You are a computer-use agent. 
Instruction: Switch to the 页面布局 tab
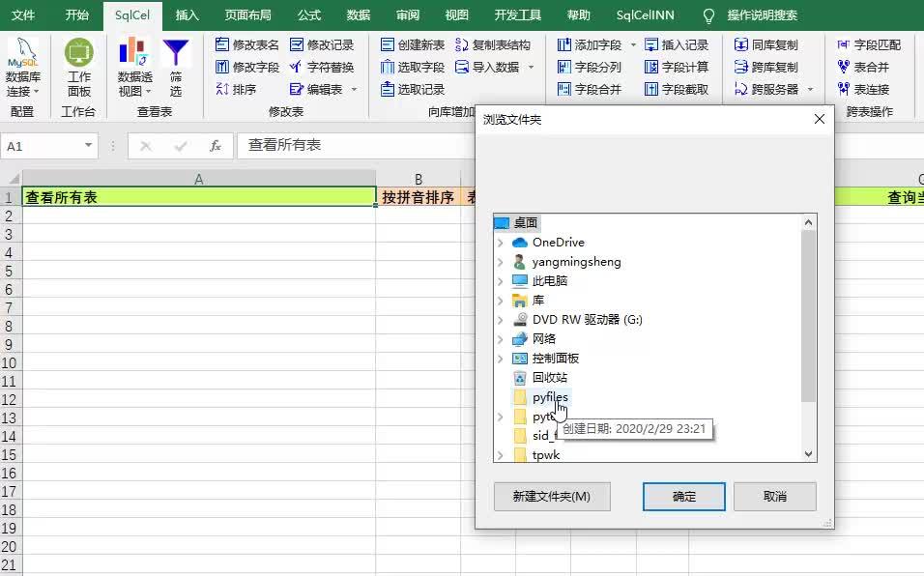point(248,14)
